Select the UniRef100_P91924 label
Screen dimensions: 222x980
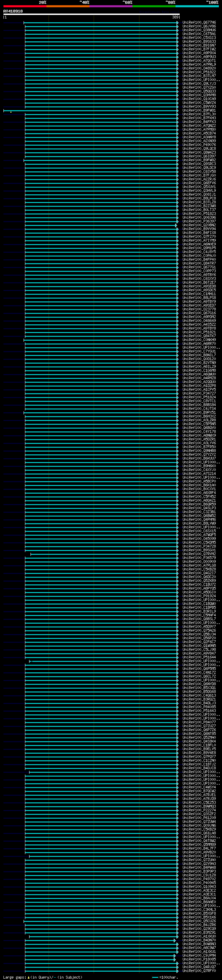coord(199,596)
